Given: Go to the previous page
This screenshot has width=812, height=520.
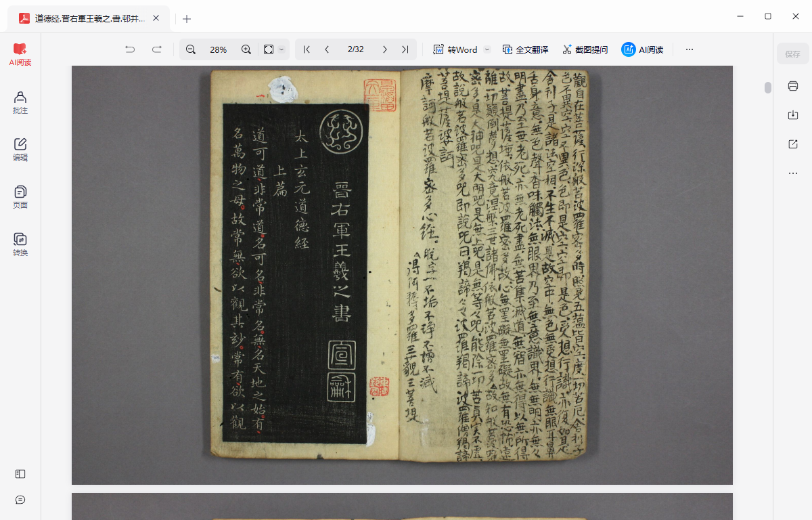Looking at the screenshot, I should pyautogui.click(x=328, y=49).
